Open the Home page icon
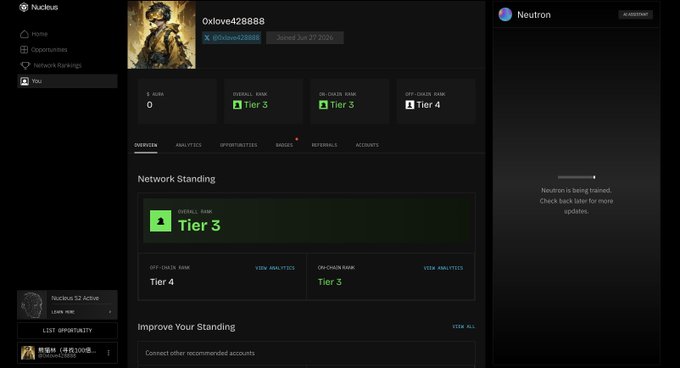680x368 pixels. coord(24,34)
